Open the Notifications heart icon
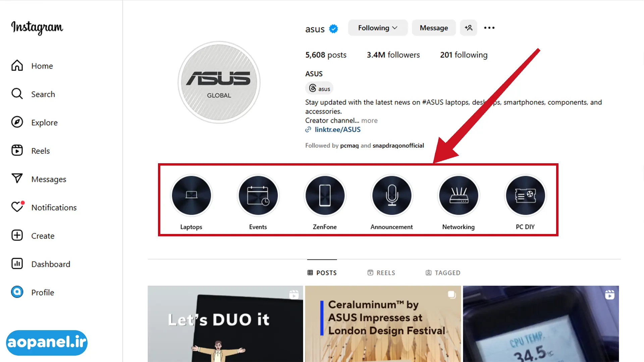The width and height of the screenshot is (644, 362). point(17,207)
